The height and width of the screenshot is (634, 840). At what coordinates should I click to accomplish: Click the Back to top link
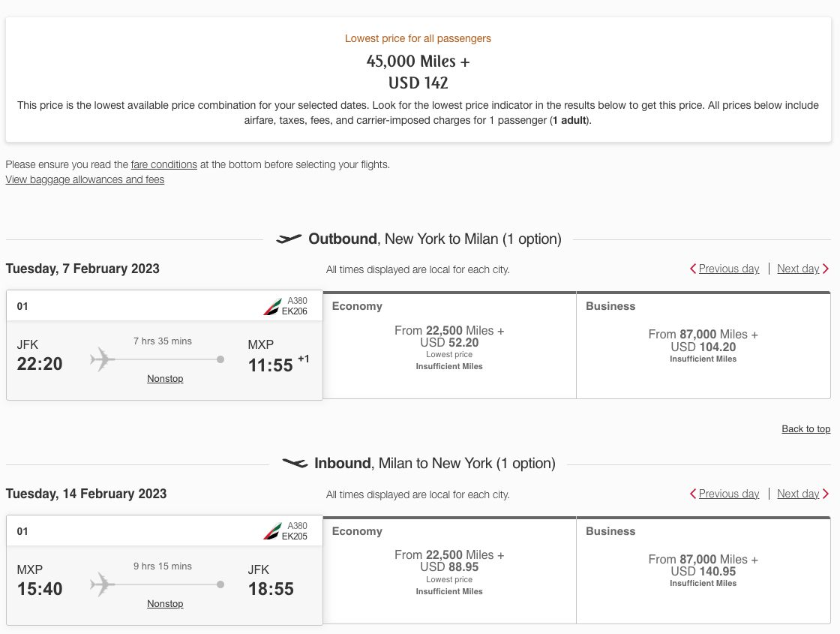[x=805, y=428]
